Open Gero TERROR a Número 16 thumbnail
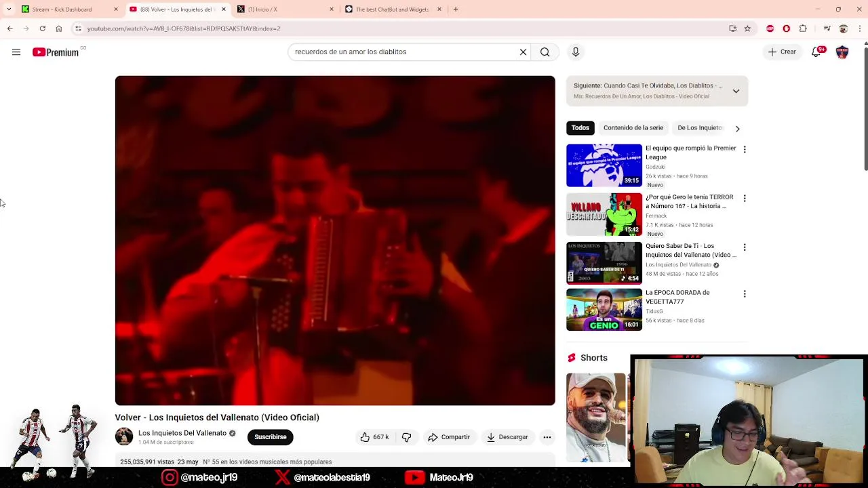 pos(604,214)
